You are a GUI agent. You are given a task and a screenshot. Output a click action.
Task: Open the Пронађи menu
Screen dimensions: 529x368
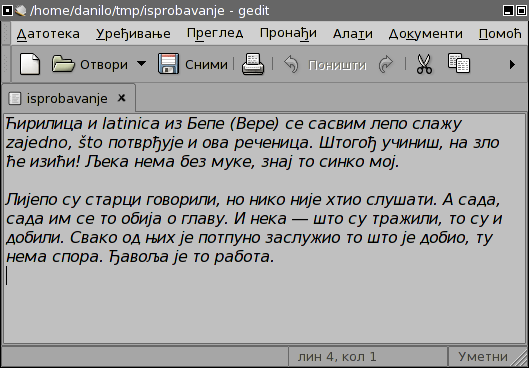pos(288,34)
